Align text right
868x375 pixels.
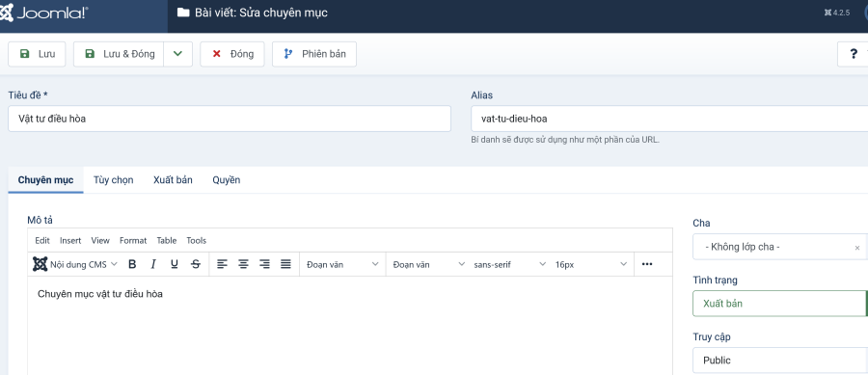coord(264,264)
